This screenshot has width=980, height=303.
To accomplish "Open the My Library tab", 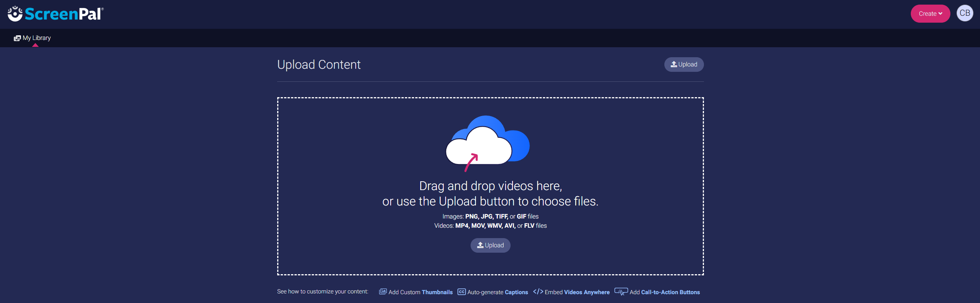I will (37, 38).
